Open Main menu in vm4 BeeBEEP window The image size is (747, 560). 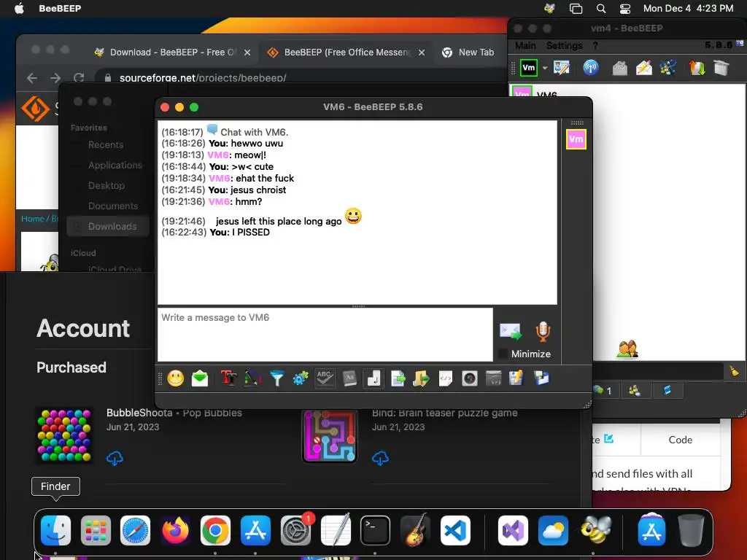pyautogui.click(x=525, y=46)
